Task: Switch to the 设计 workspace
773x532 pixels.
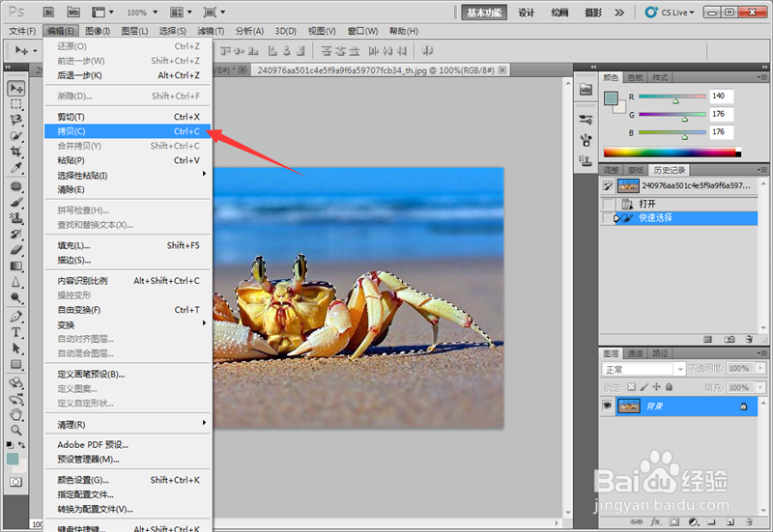Action: click(527, 13)
